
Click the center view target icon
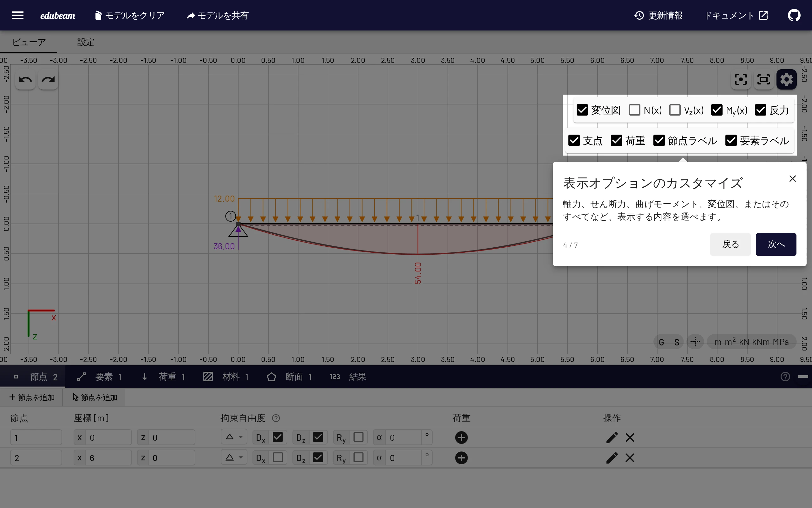(741, 80)
